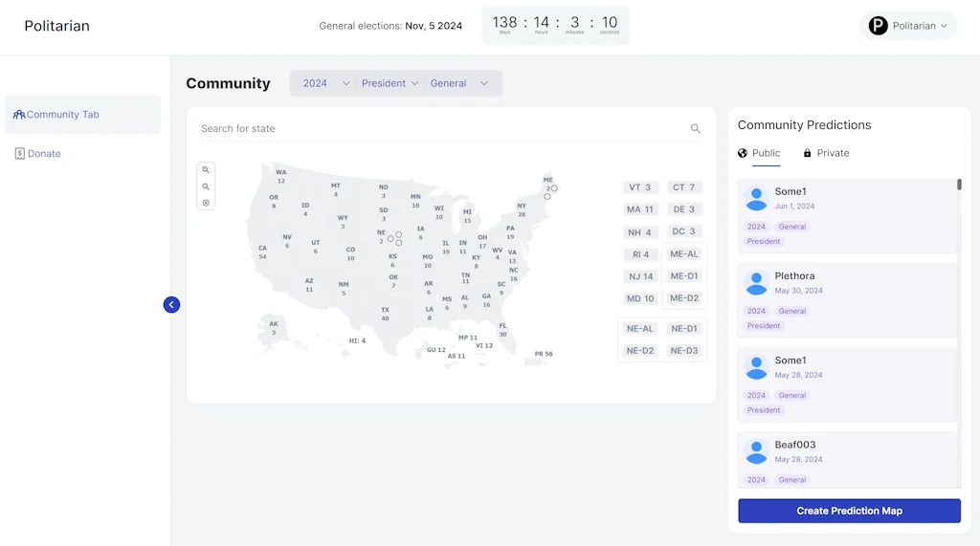Switch to the Private predictions tab
Image resolution: width=980 pixels, height=546 pixels.
[x=826, y=153]
